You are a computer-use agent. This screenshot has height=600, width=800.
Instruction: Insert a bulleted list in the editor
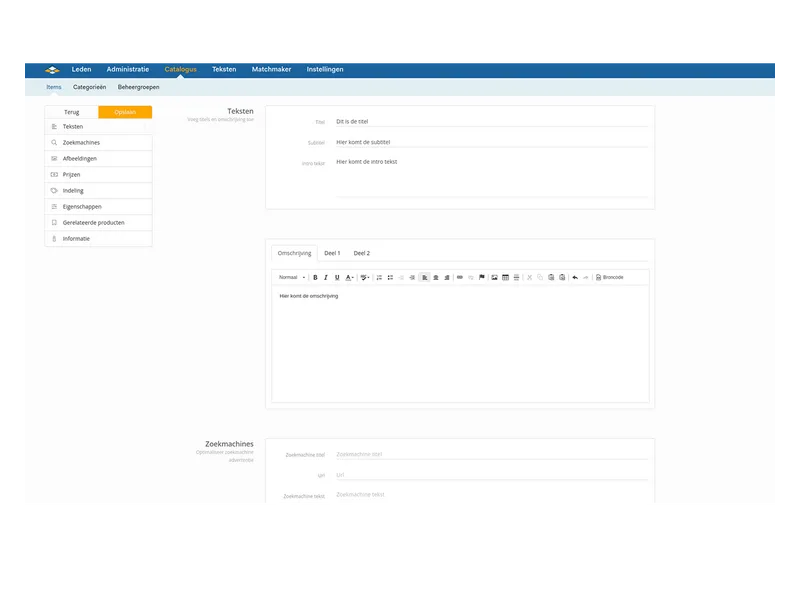pyautogui.click(x=390, y=278)
